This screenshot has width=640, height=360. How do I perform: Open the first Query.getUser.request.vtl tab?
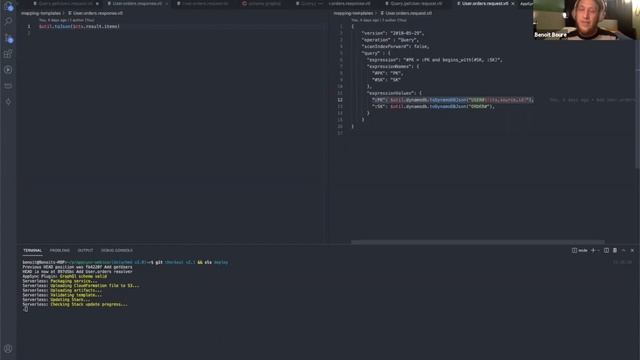click(65, 3)
